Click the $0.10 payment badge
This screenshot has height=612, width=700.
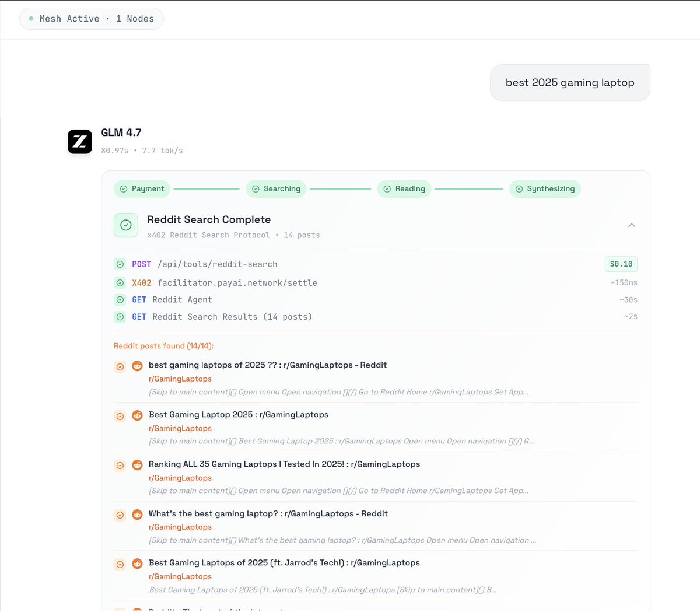point(621,264)
